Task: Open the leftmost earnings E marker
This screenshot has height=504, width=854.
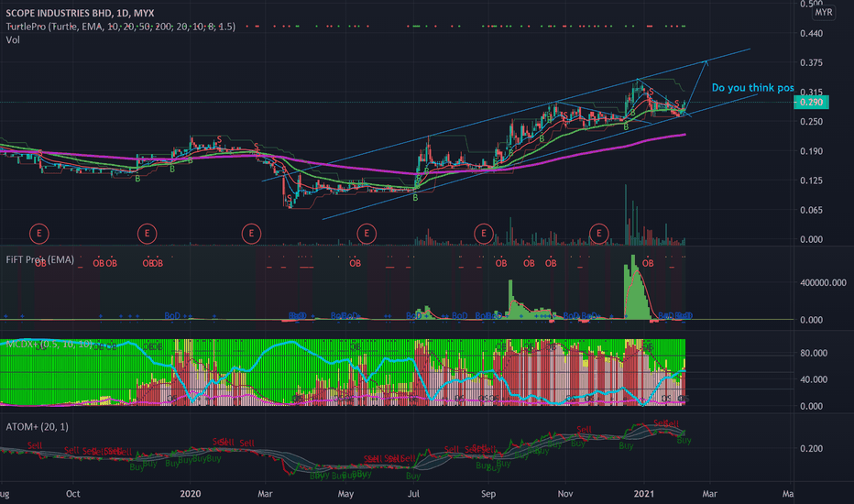Action: 38,234
